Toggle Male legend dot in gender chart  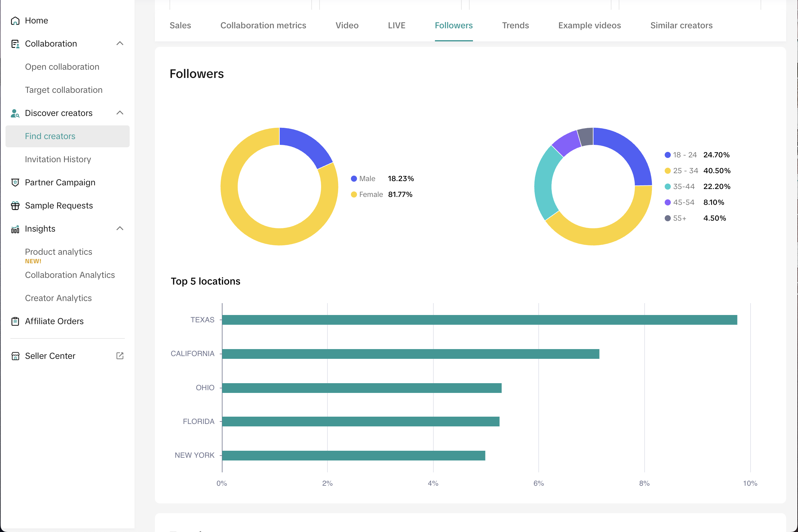point(354,179)
